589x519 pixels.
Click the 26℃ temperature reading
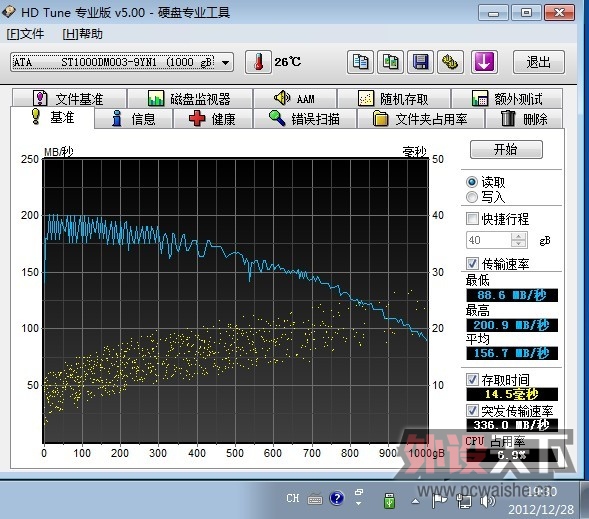point(287,62)
